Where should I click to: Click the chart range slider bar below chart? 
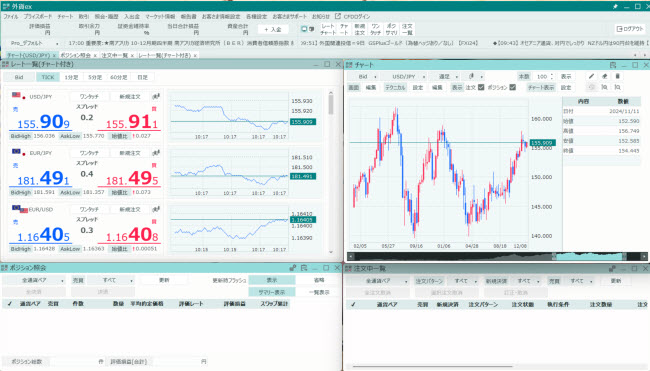point(497,257)
